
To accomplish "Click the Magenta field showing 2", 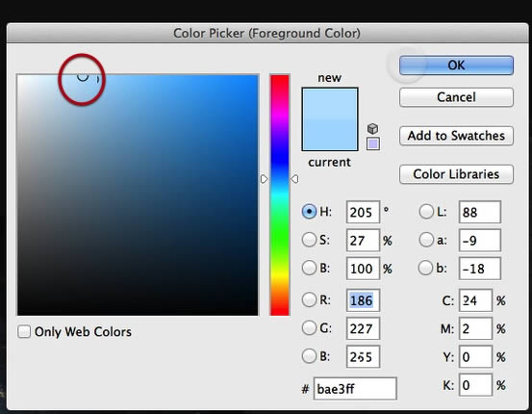I will tap(475, 328).
